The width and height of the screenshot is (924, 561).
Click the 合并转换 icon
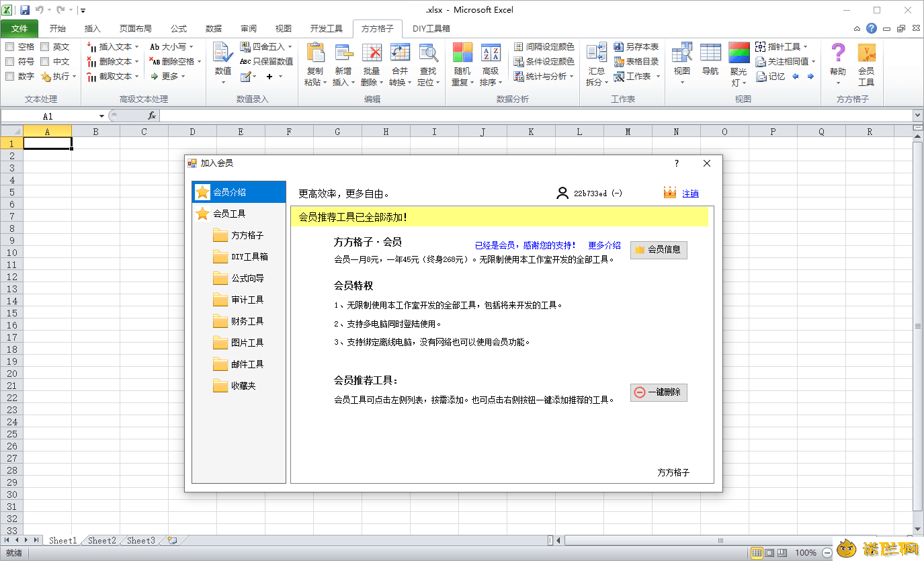pos(400,53)
